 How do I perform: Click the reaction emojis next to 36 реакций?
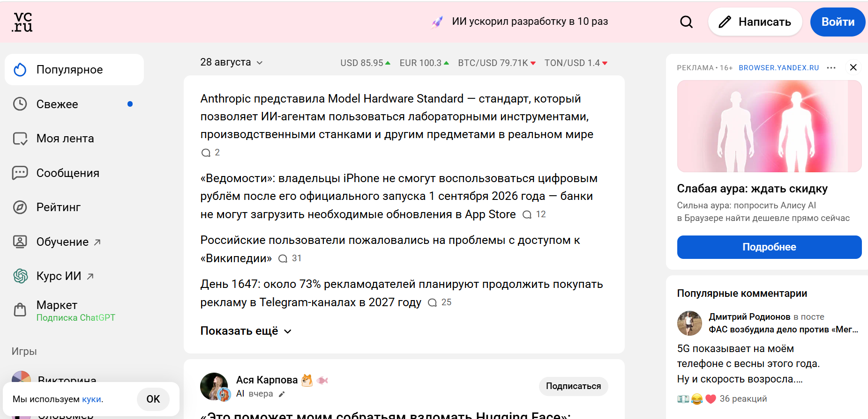coord(697,399)
